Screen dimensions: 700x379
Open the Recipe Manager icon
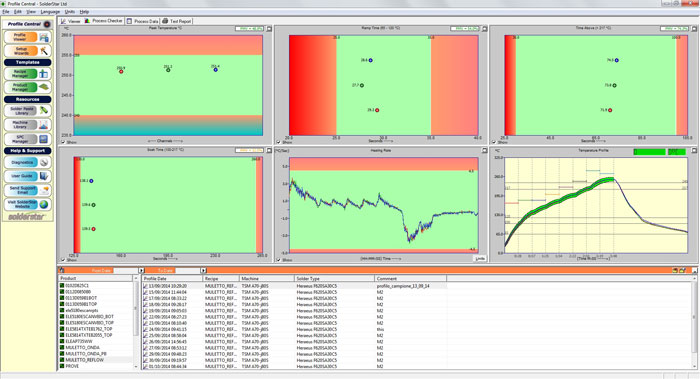pyautogui.click(x=44, y=74)
